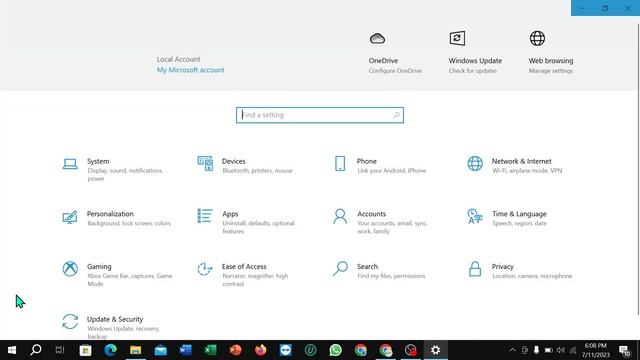
Task: Click the OneDrive cloud icon
Action: coord(377,38)
